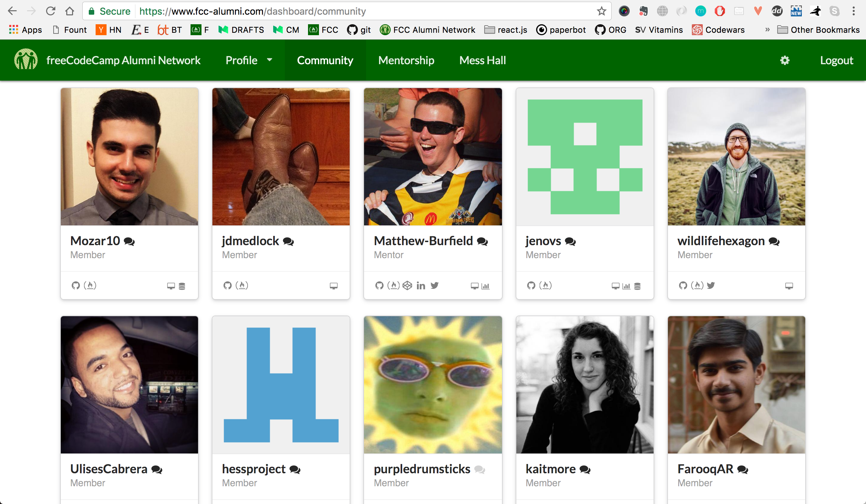This screenshot has width=866, height=504.
Task: Open Mozar10's profile photo
Action: 129,157
